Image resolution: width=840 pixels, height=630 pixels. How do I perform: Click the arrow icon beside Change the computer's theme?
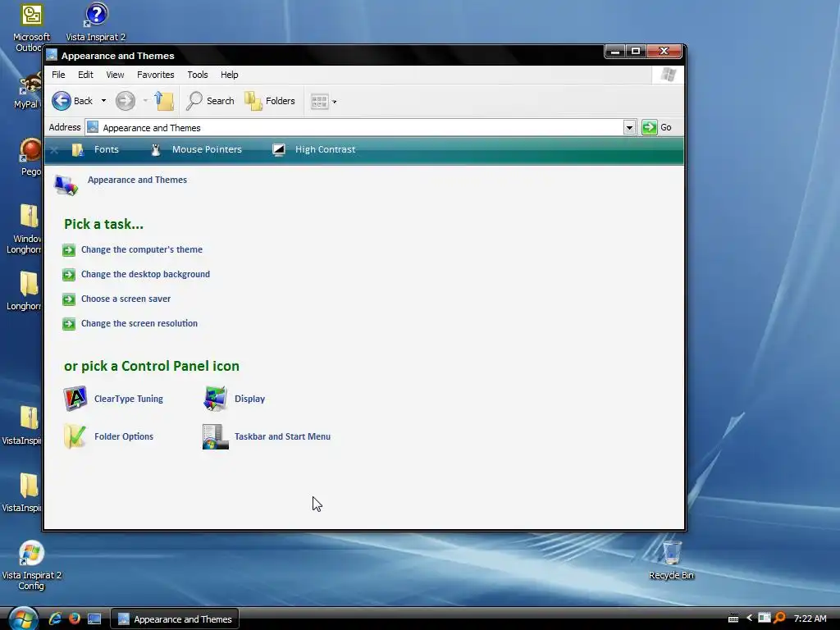click(69, 250)
